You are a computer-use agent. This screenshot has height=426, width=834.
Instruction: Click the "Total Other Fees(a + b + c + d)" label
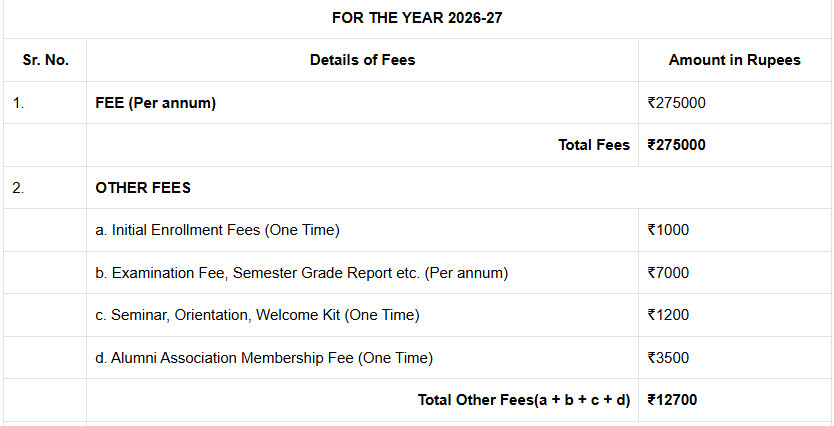[x=523, y=400]
